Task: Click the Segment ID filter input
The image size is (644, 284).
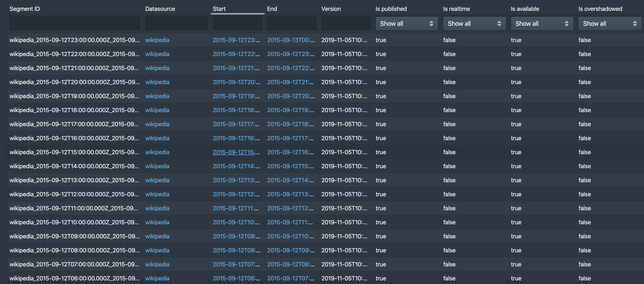Action: point(74,24)
